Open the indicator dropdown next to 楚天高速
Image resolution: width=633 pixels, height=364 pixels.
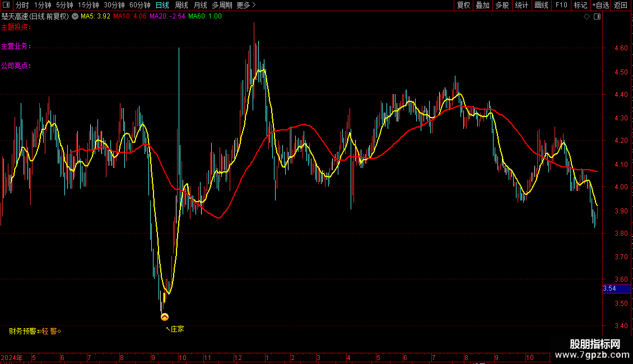coord(75,16)
